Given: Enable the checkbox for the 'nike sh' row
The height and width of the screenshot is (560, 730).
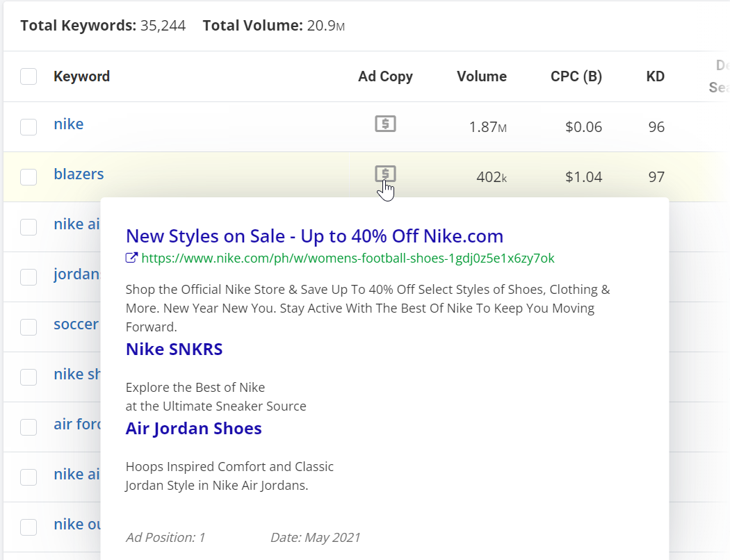Looking at the screenshot, I should [29, 377].
